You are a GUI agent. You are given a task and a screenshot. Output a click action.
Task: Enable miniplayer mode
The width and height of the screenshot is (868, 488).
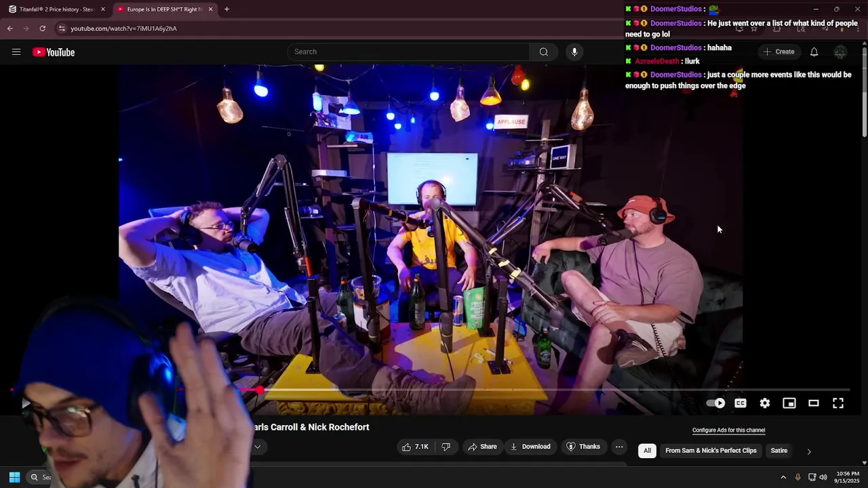pos(789,403)
